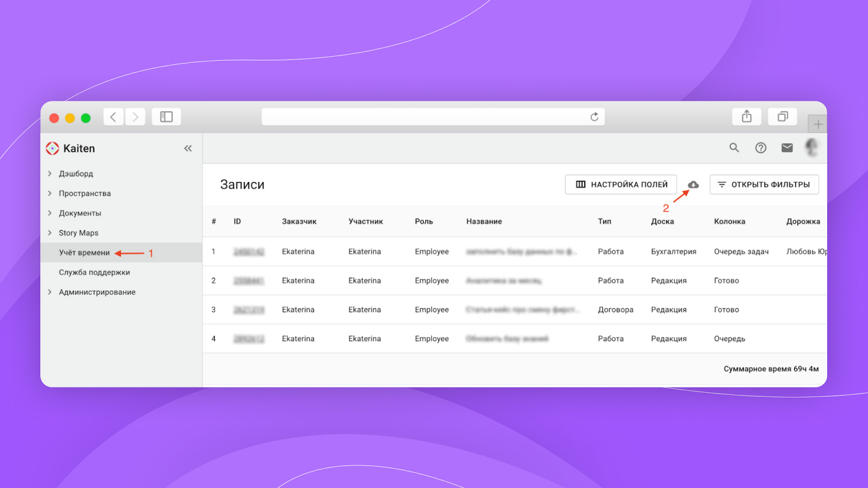
Task: Click the Название column header
Action: pyautogui.click(x=484, y=221)
